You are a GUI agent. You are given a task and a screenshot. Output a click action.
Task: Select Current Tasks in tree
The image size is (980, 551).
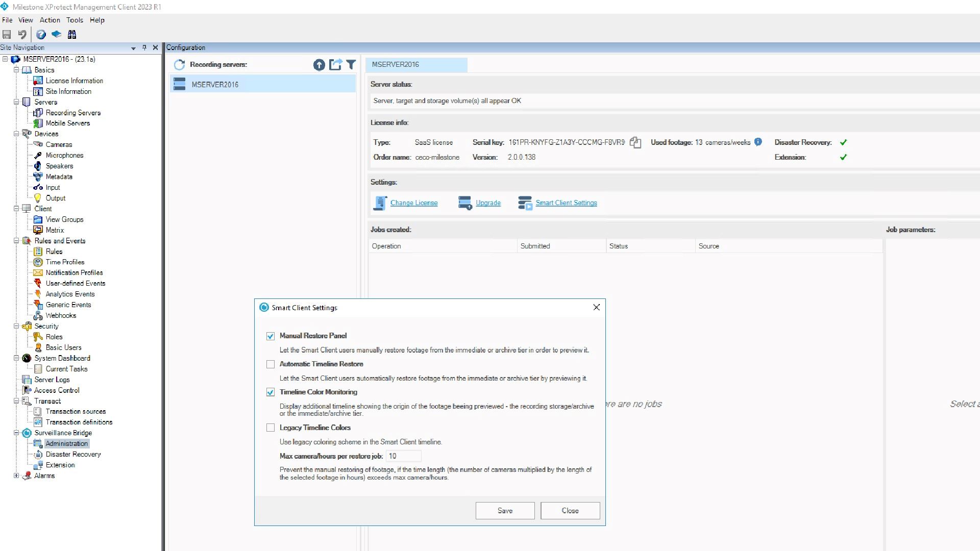[x=66, y=369]
